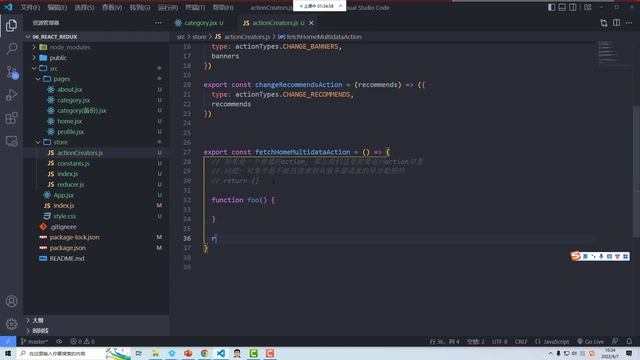Change UTF-8 file encoding
Screen dimensions: 640x360
(500, 341)
